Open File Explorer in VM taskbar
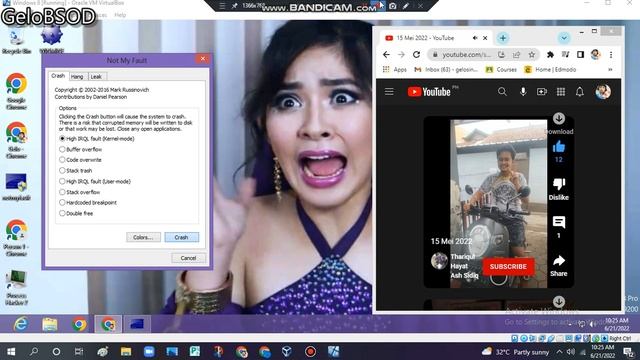This screenshot has height=360, width=640. tap(50, 324)
